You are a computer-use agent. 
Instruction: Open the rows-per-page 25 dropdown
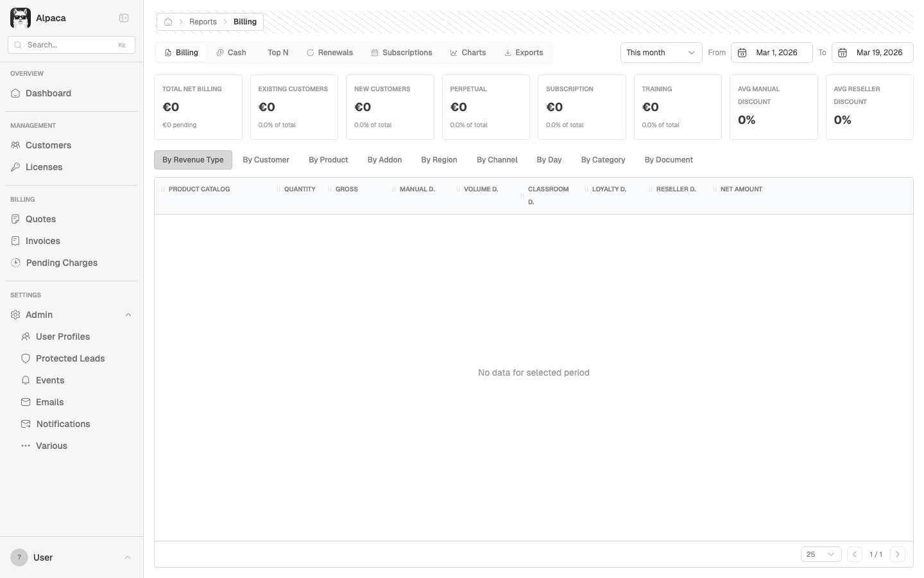(x=821, y=554)
